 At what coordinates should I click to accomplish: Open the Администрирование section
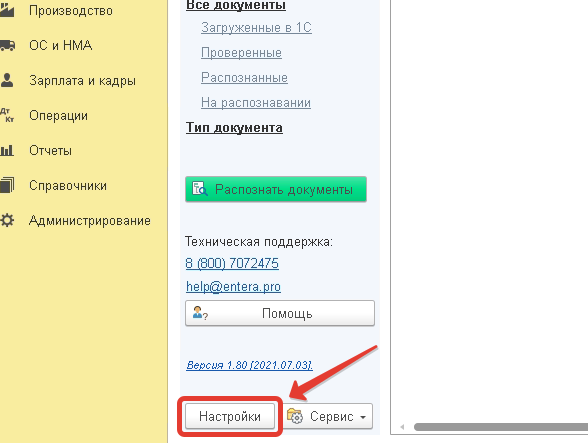pyautogui.click(x=90, y=221)
